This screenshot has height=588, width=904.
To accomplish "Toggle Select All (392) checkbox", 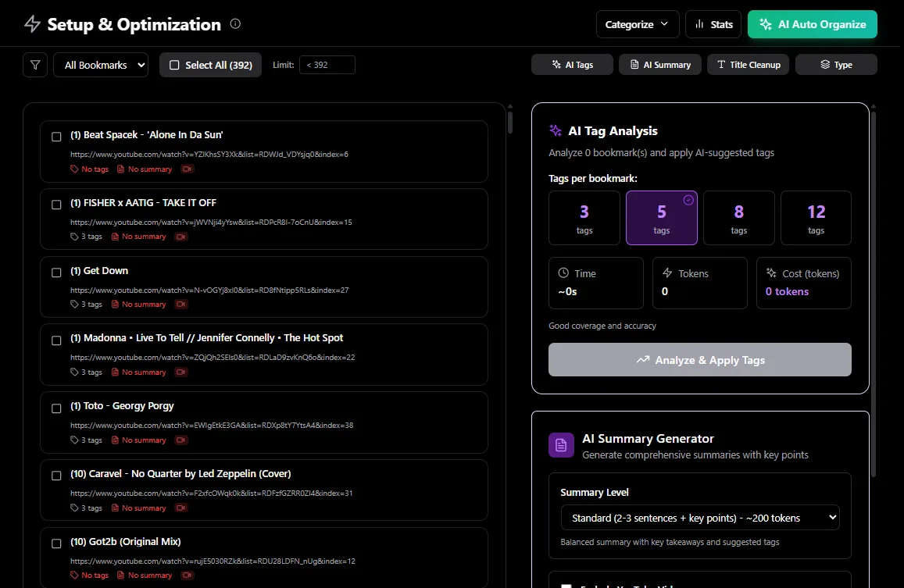I will [x=174, y=65].
